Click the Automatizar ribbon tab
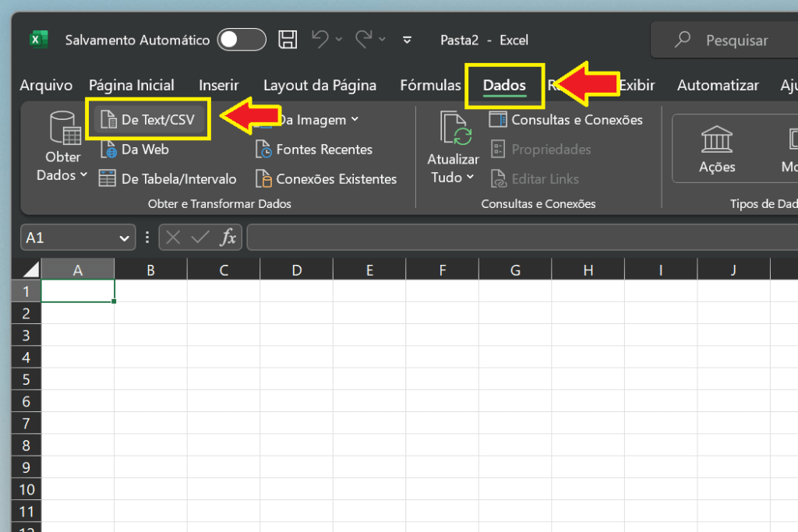798x532 pixels. pyautogui.click(x=717, y=85)
